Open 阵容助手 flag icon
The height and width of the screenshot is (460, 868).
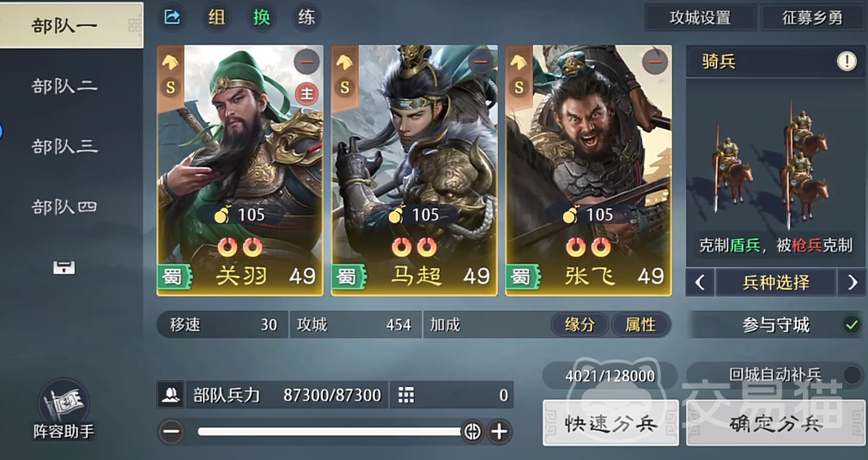coord(64,409)
